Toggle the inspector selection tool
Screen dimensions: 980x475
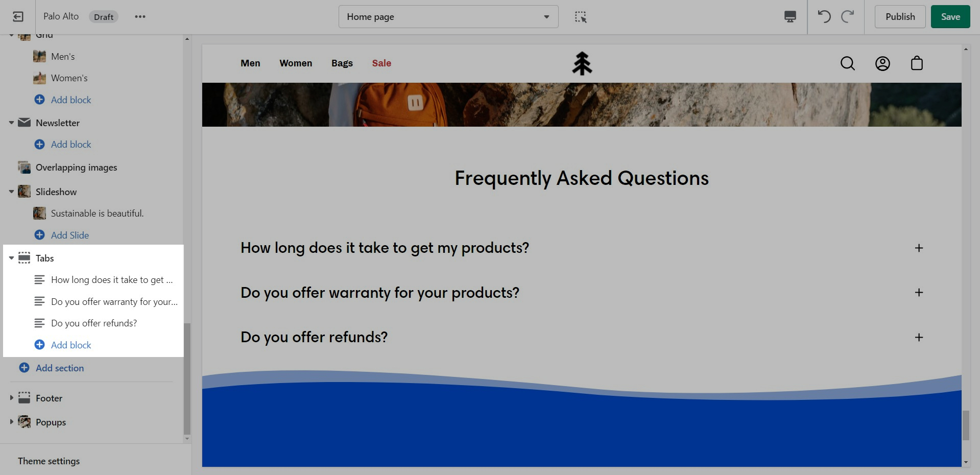(581, 17)
